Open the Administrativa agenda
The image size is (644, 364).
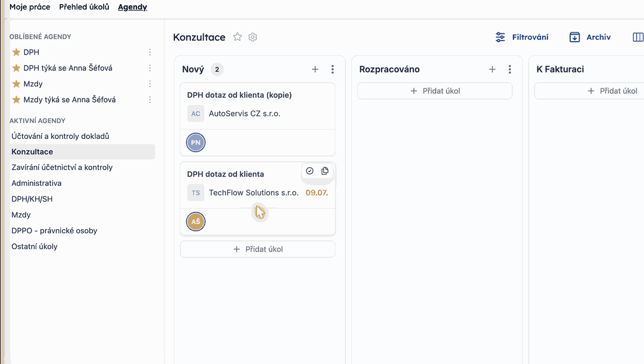click(x=36, y=183)
